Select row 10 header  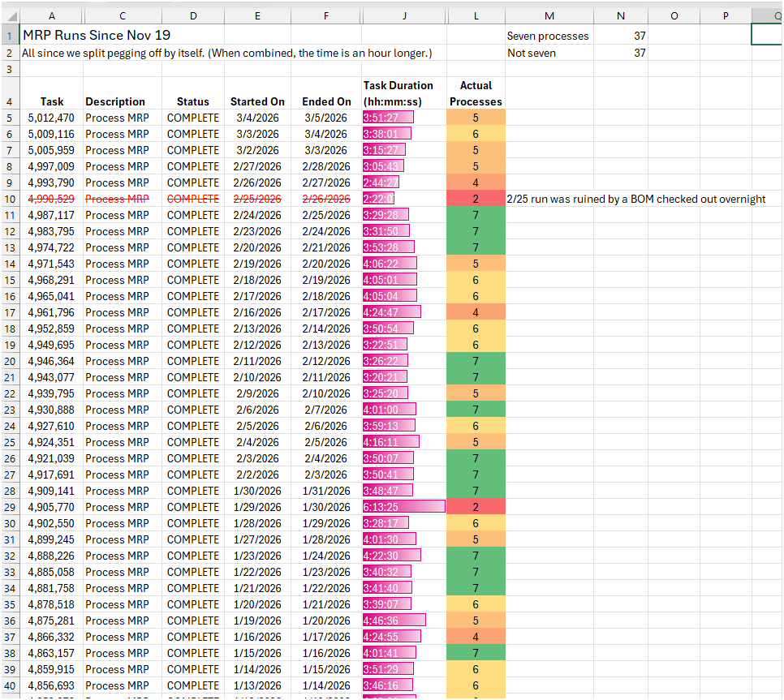11,199
